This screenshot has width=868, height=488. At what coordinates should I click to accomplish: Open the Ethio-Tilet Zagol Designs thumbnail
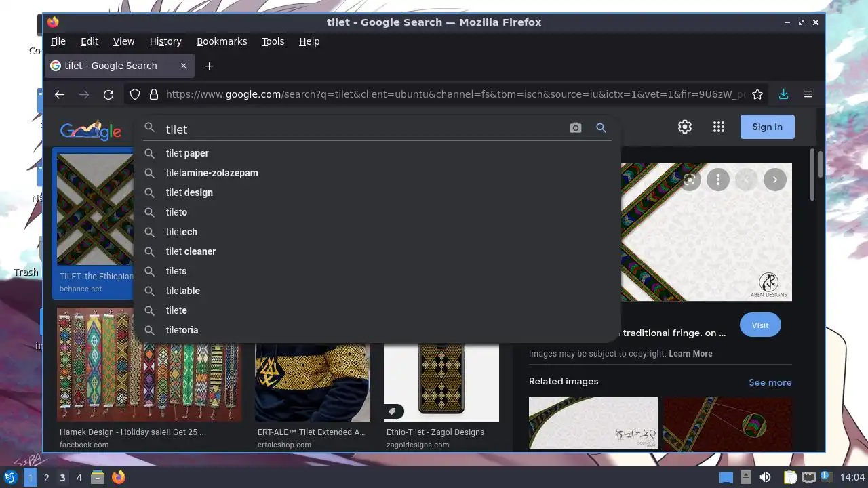click(441, 382)
